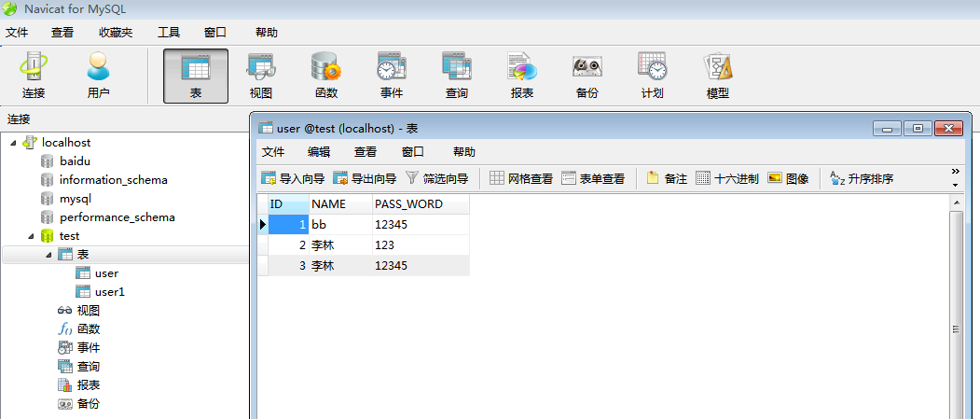Click the PASS_WORD column header
Image resolution: width=980 pixels, height=419 pixels.
[x=421, y=203]
